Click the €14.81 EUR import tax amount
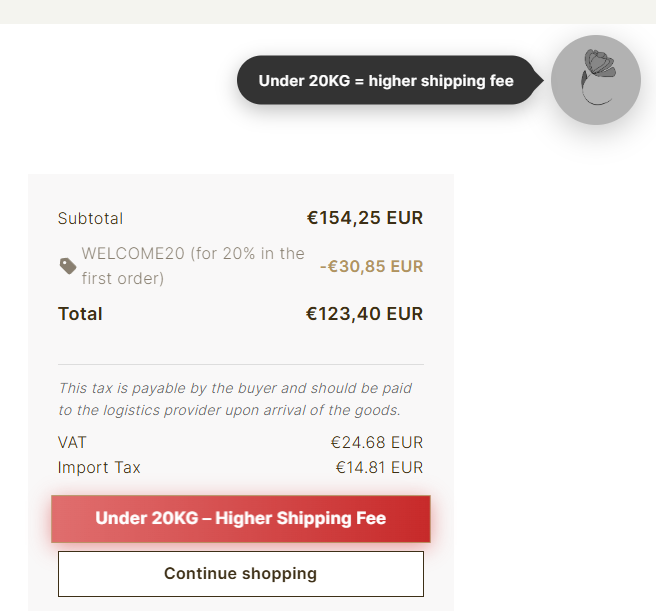 pyautogui.click(x=379, y=467)
